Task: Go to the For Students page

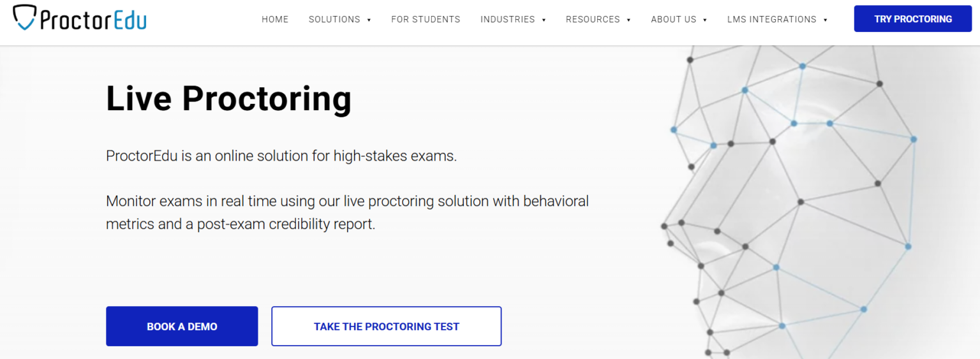Action: coord(426,20)
